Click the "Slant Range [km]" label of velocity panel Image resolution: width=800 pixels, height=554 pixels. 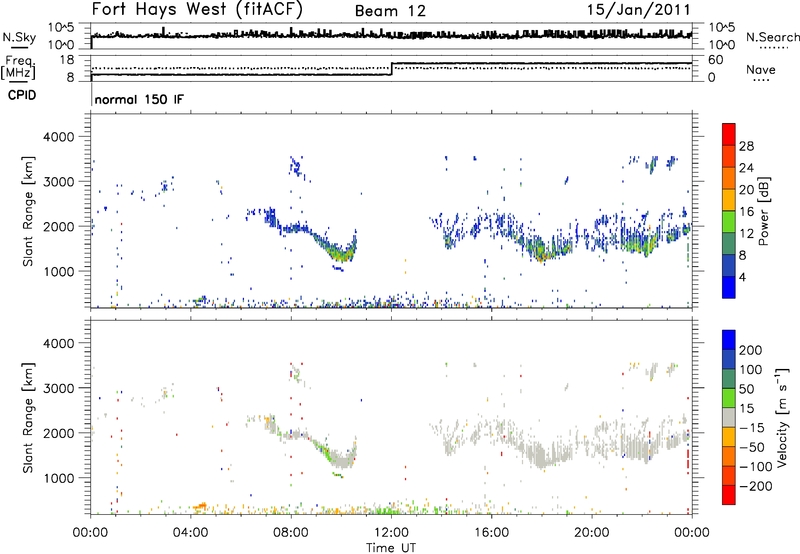point(28,418)
